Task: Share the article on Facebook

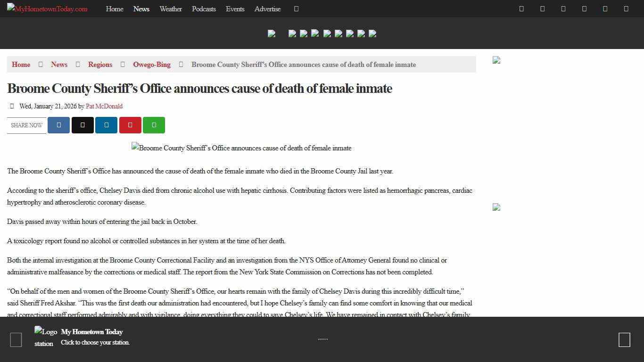Action: pos(58,125)
